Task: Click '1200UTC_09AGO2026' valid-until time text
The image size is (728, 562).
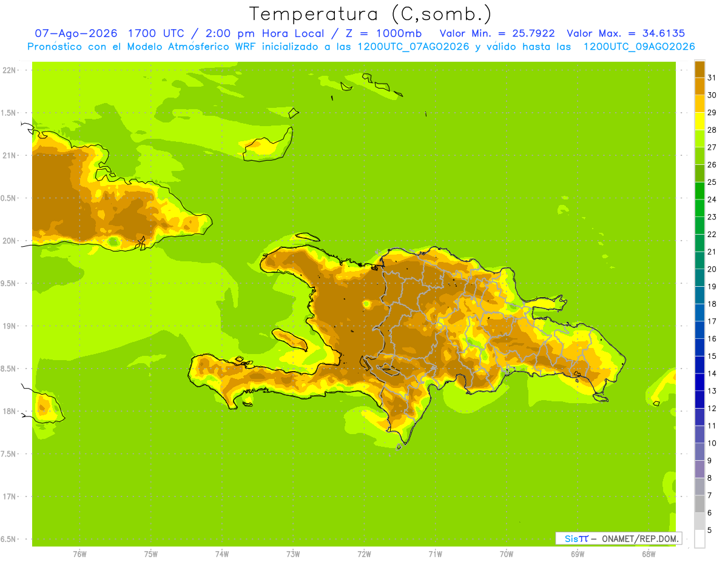Action: point(639,47)
